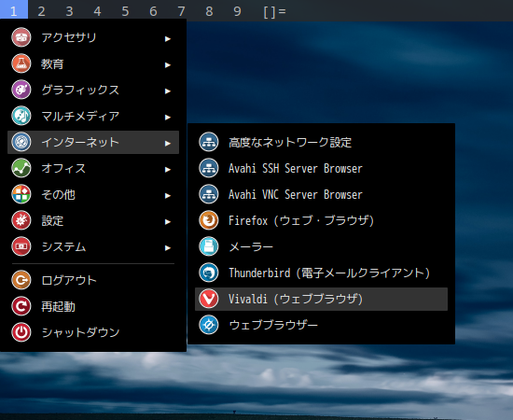This screenshot has width=513, height=420.
Task: Click the []= layout indicator
Action: (274, 11)
